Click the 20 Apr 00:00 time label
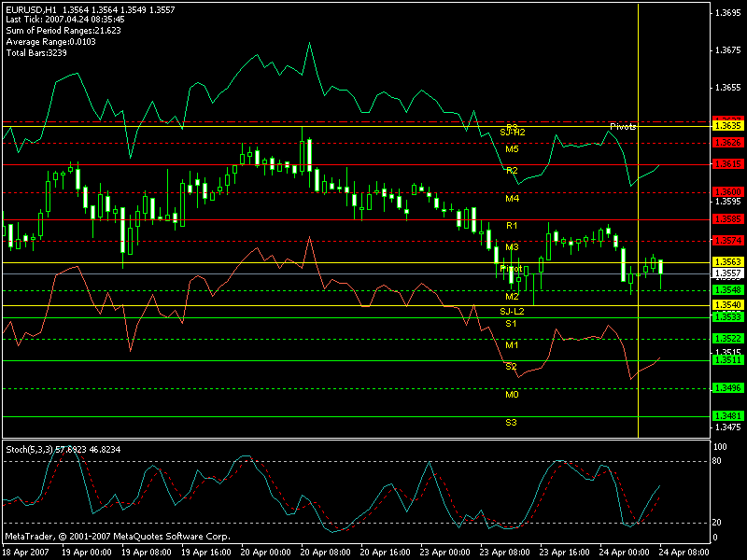Image resolution: width=747 pixels, height=560 pixels. (x=261, y=553)
